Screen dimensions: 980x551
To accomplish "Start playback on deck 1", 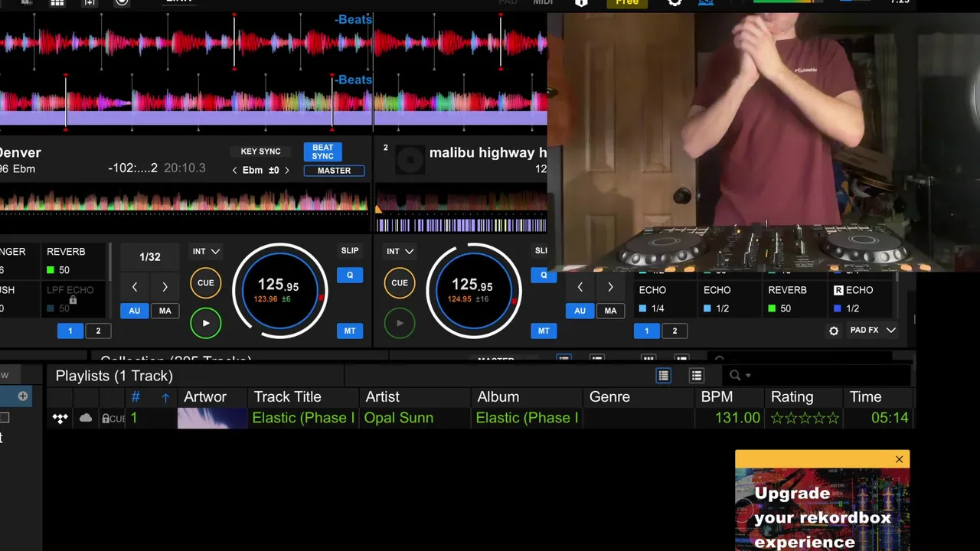I will click(x=205, y=323).
